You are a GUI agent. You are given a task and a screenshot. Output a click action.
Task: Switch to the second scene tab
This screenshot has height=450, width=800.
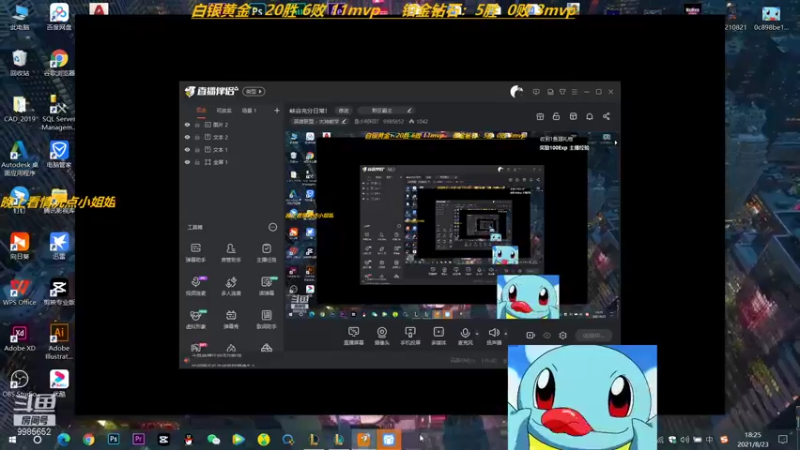[224, 110]
